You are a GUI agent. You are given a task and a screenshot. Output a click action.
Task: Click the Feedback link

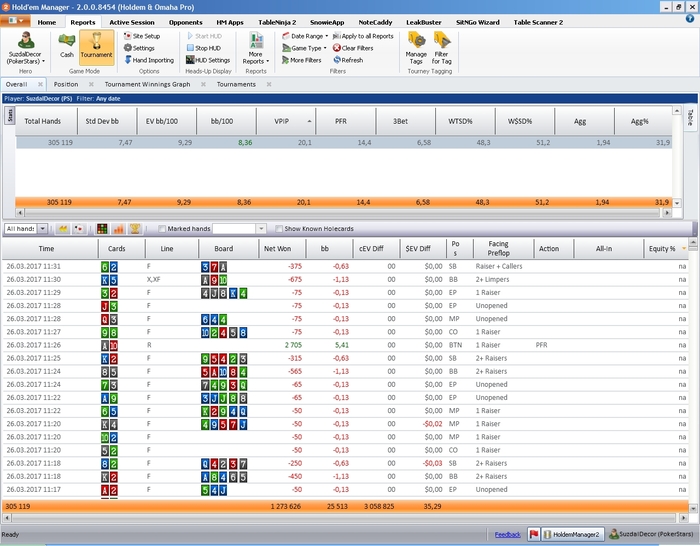pos(507,534)
